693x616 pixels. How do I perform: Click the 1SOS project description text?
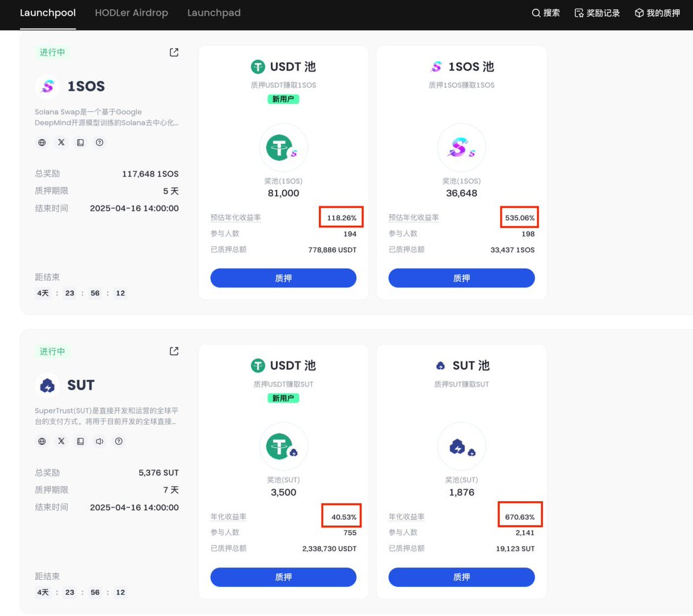(x=106, y=117)
